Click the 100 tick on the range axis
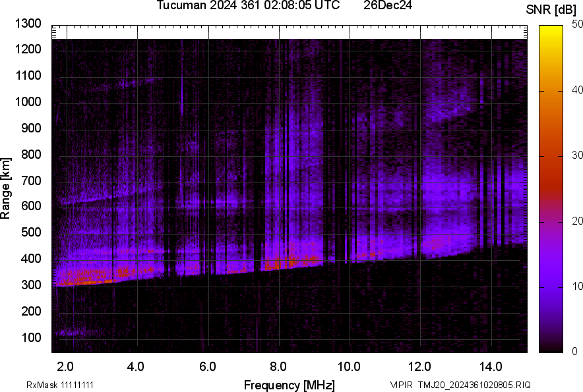 pyautogui.click(x=32, y=338)
